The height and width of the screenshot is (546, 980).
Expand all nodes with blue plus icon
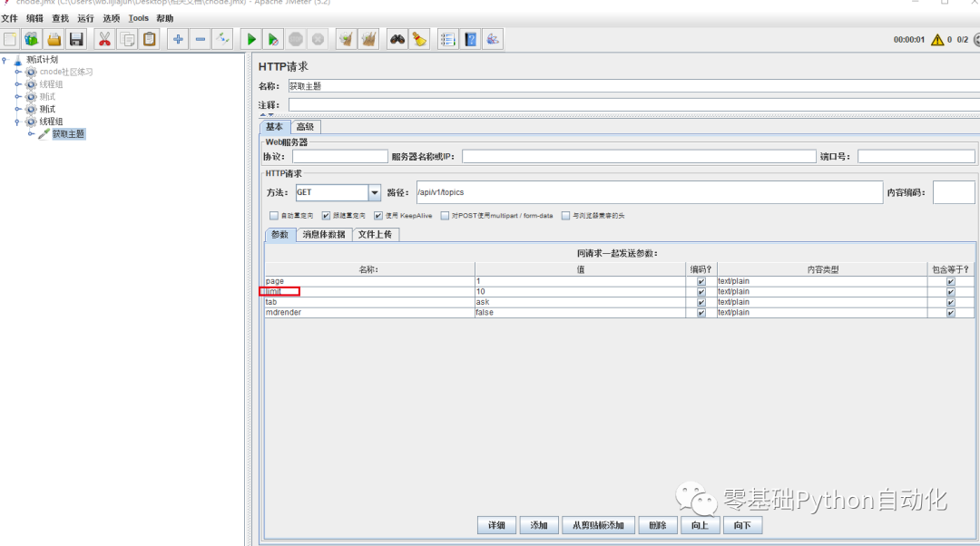178,39
